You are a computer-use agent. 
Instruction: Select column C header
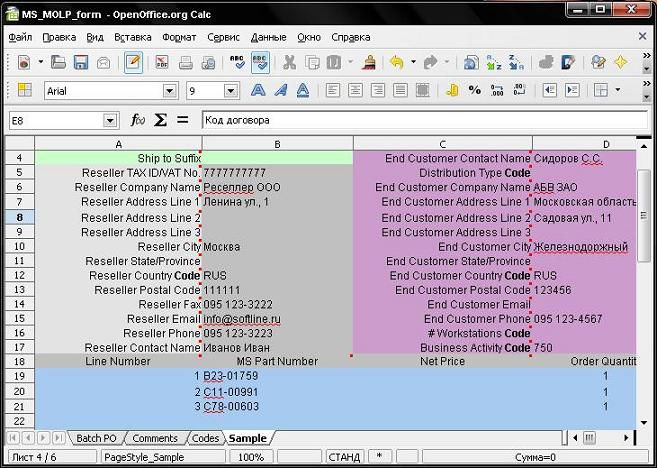coord(442,144)
